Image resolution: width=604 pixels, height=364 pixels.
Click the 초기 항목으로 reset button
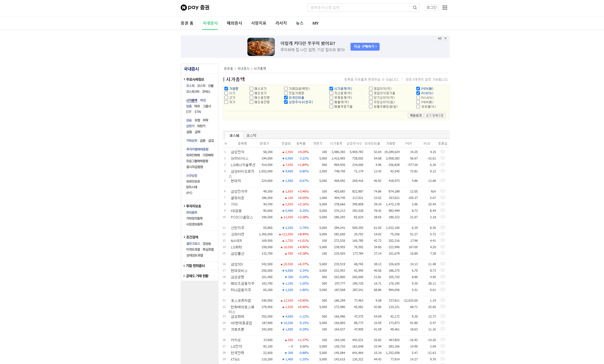coord(435,116)
